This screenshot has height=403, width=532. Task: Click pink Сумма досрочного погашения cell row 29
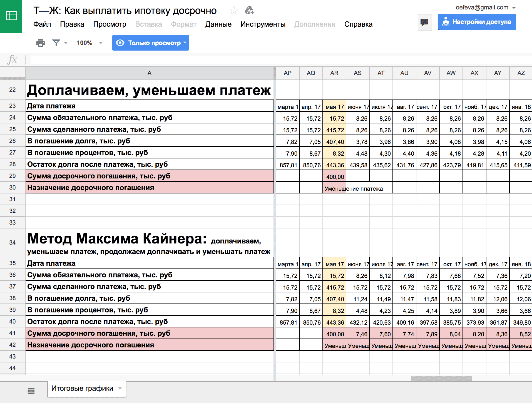(150, 176)
